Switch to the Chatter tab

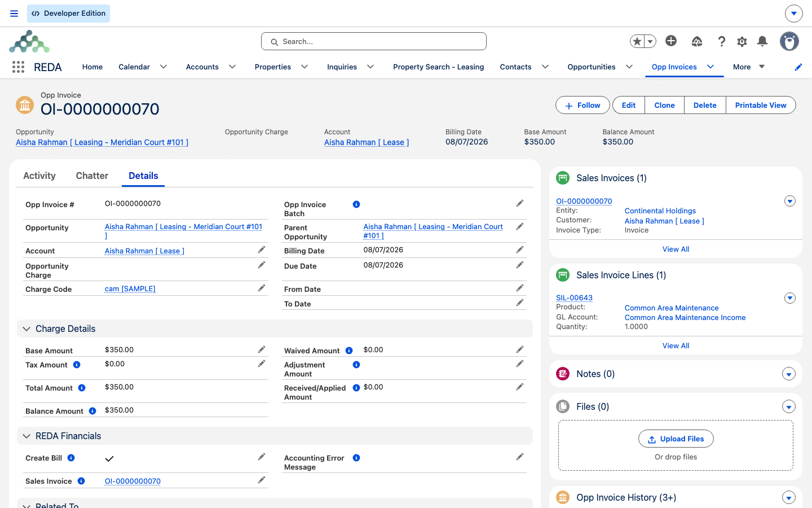[x=92, y=176]
